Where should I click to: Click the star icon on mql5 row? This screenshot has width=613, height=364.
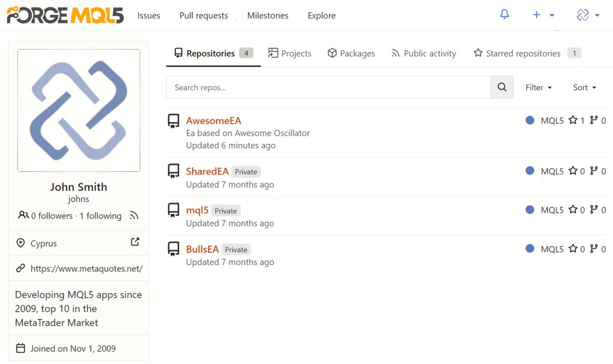pyautogui.click(x=573, y=209)
